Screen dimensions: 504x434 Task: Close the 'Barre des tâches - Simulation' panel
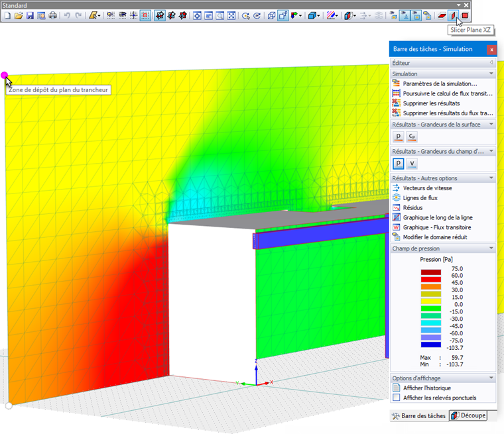click(x=491, y=50)
